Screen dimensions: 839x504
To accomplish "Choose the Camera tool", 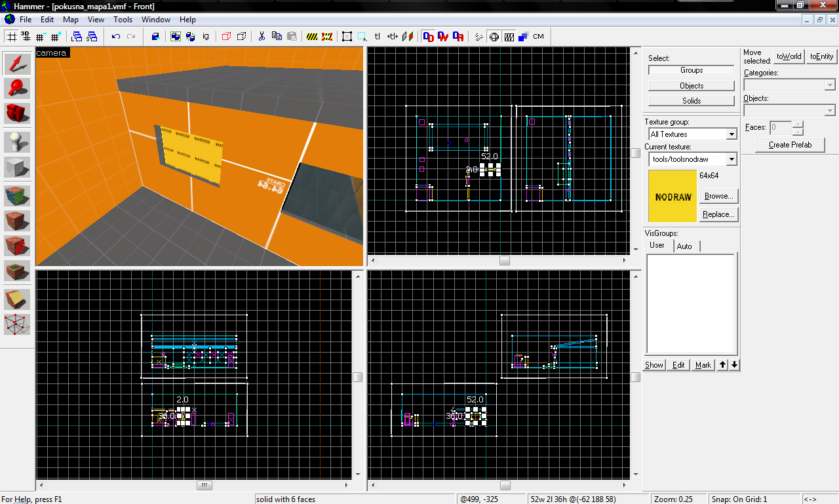I will [x=18, y=112].
